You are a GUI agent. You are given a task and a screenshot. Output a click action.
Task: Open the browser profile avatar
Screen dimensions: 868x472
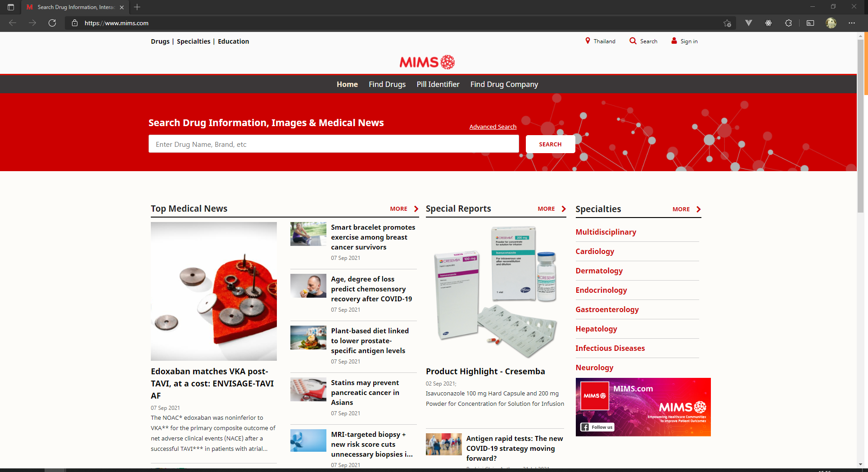pyautogui.click(x=831, y=23)
